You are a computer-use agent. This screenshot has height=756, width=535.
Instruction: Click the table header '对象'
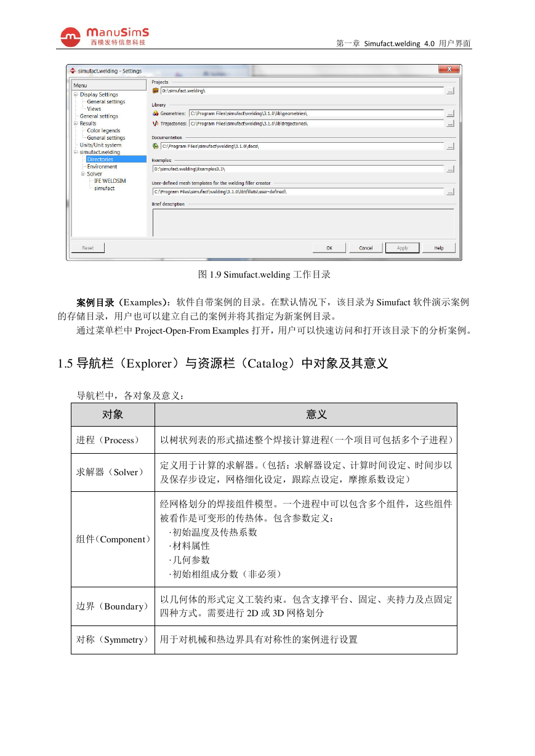(x=113, y=414)
